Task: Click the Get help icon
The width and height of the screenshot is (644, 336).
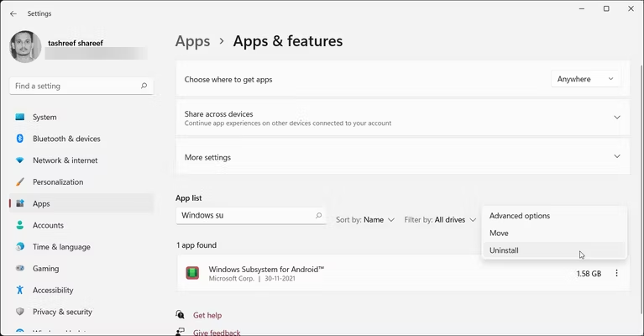Action: (x=180, y=315)
